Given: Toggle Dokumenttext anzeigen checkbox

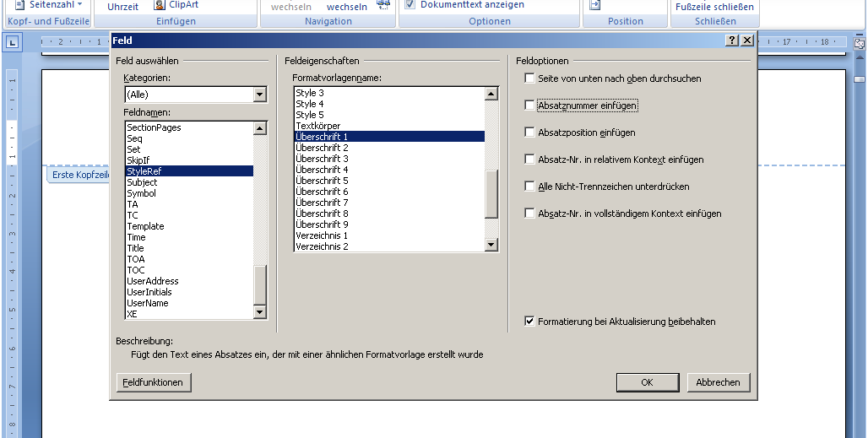Looking at the screenshot, I should click(x=410, y=4).
